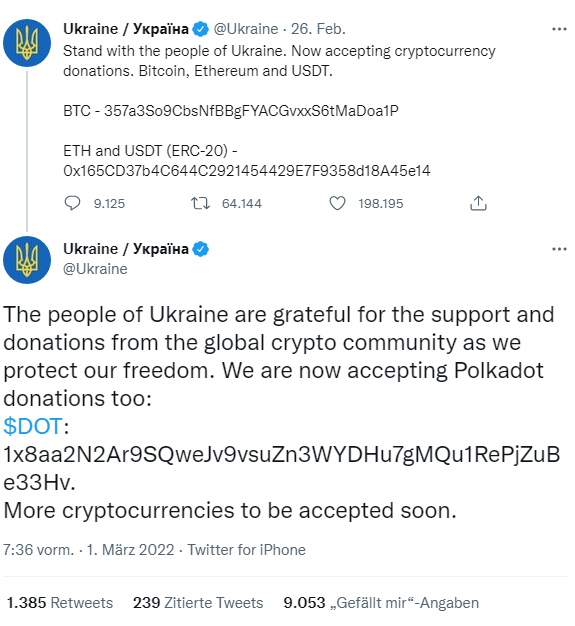
Task: Open more options on the first tweet
Action: [x=559, y=29]
